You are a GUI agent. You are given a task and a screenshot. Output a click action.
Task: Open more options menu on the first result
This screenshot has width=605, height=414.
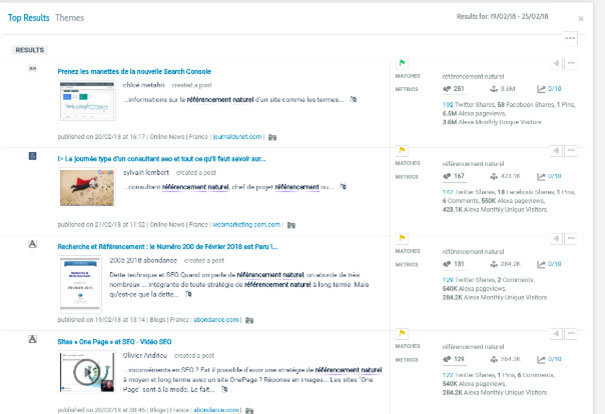tap(571, 63)
